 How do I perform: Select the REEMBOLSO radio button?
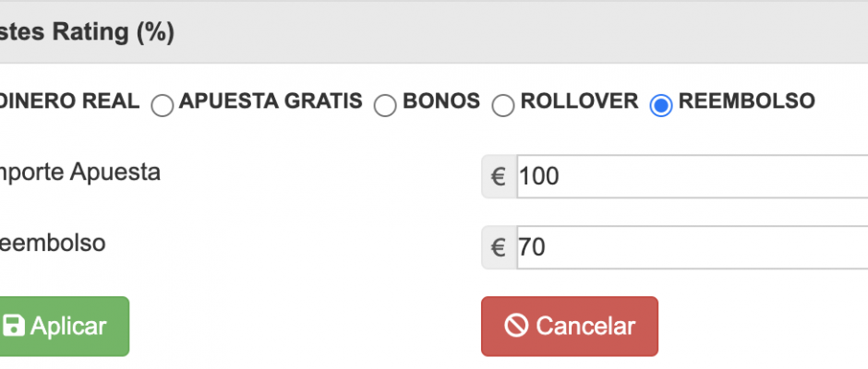click(x=661, y=106)
